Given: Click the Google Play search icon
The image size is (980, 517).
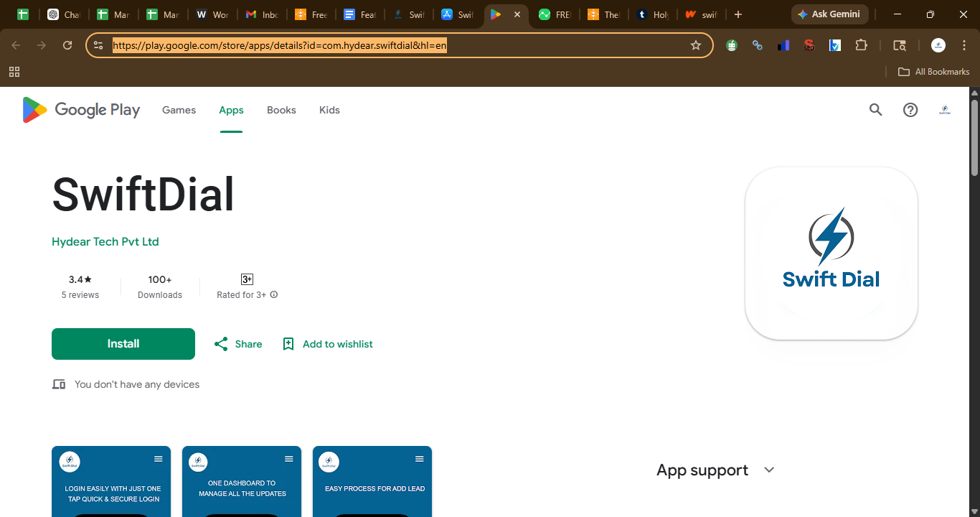Looking at the screenshot, I should click(875, 110).
